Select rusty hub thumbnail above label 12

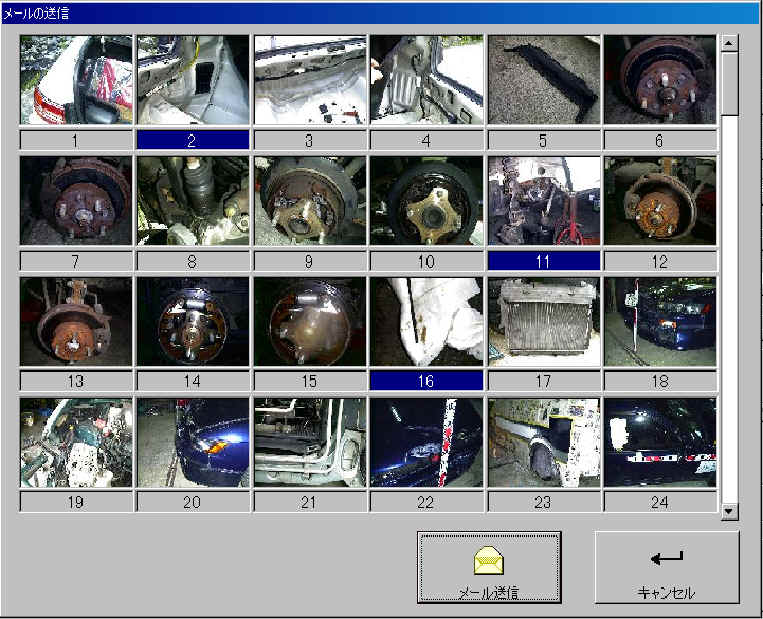(660, 200)
